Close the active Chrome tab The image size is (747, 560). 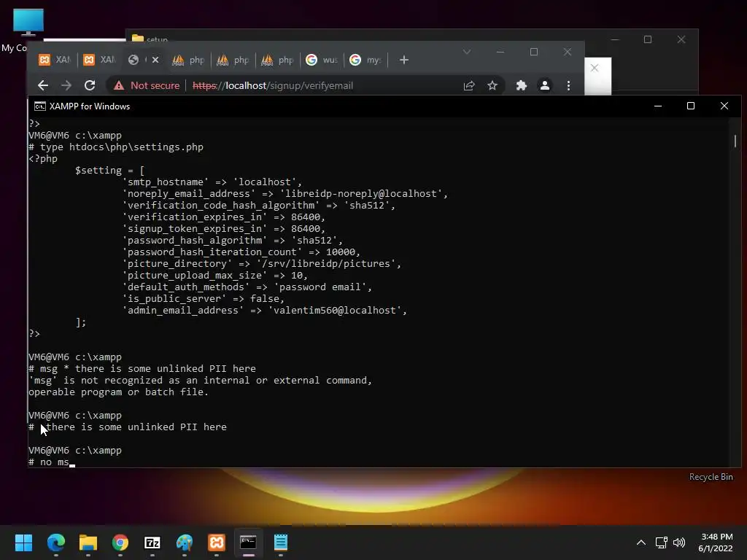[155, 60]
